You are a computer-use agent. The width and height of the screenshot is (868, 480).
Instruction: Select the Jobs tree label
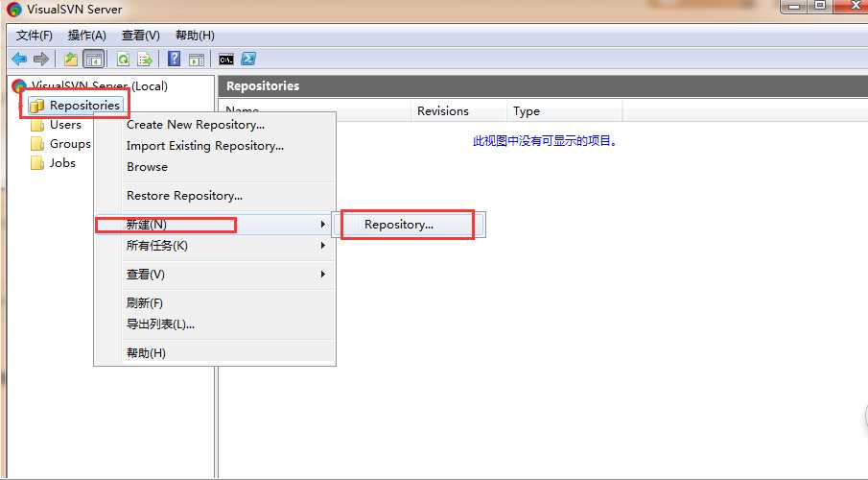pyautogui.click(x=62, y=163)
